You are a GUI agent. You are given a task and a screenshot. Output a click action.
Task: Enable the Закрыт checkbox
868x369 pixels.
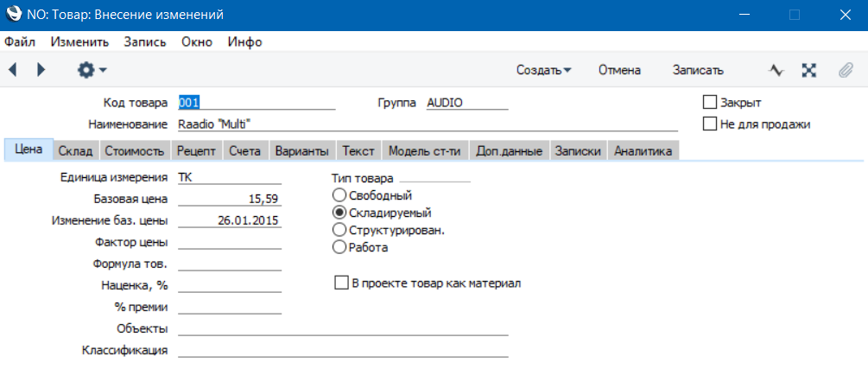coord(711,102)
